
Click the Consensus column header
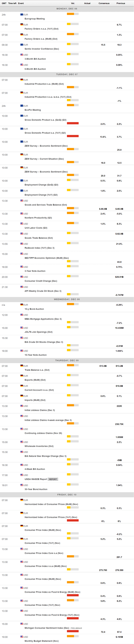tap(104, 3)
